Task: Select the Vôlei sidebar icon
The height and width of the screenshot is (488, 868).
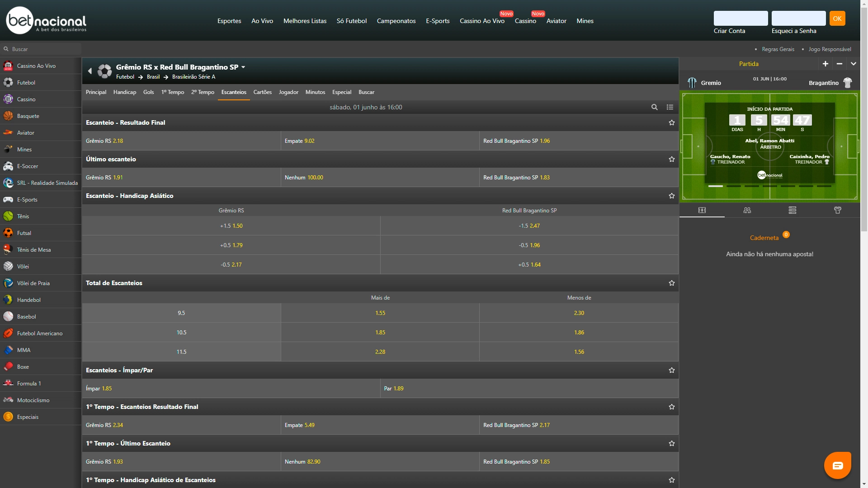Action: [x=8, y=267]
